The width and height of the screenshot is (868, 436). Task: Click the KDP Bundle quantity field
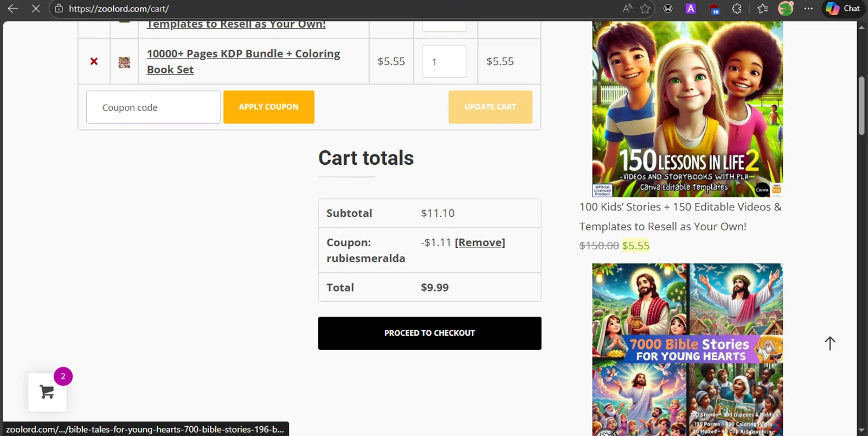coord(444,61)
